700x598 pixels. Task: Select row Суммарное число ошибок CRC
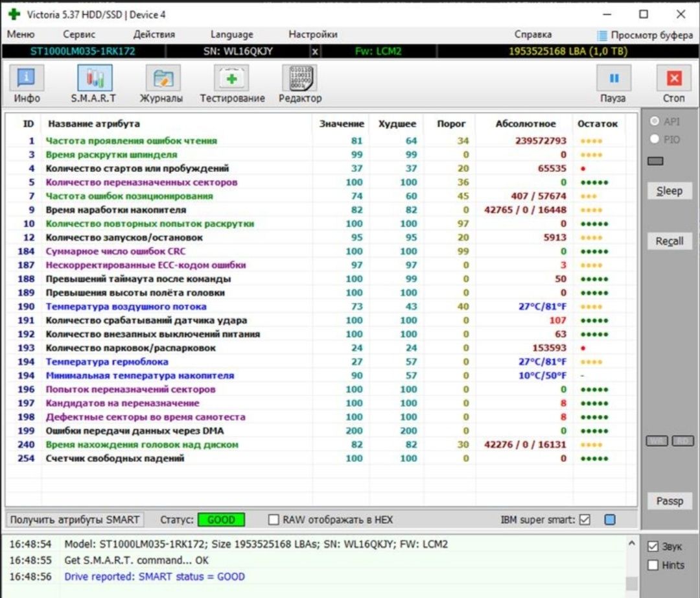click(321, 252)
